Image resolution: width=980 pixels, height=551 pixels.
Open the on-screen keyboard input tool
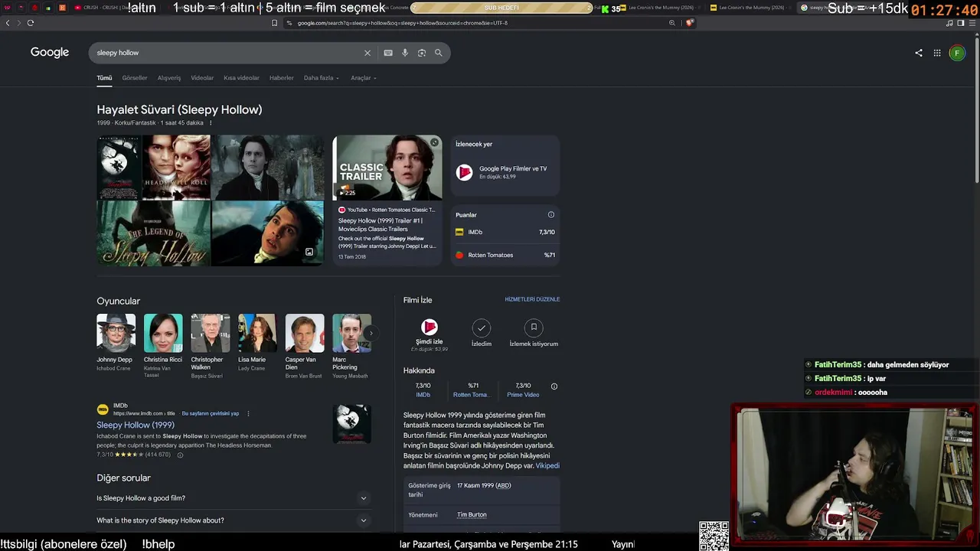(x=388, y=53)
